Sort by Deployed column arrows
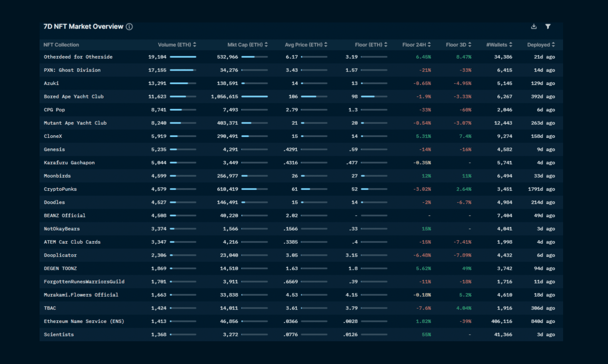 click(x=553, y=45)
